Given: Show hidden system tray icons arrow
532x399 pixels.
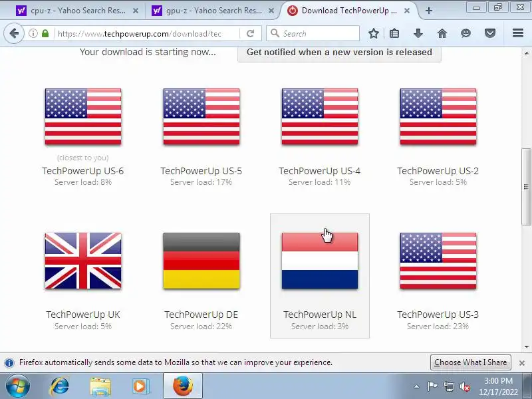Looking at the screenshot, I should [x=417, y=386].
